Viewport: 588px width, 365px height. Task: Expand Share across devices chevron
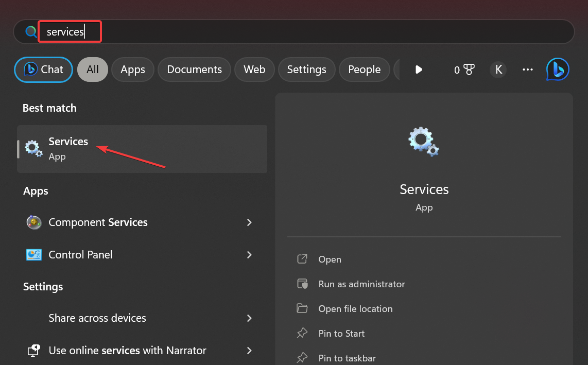click(x=249, y=318)
